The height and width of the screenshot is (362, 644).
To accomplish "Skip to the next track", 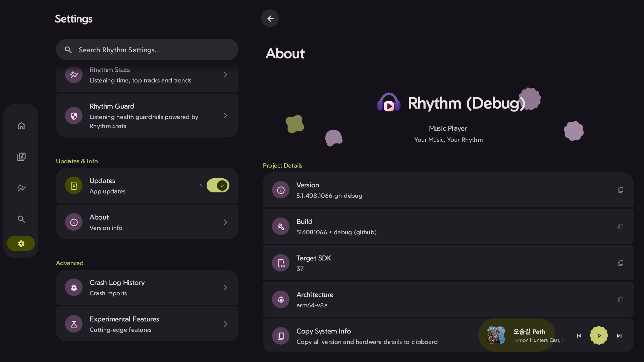I will point(619,336).
